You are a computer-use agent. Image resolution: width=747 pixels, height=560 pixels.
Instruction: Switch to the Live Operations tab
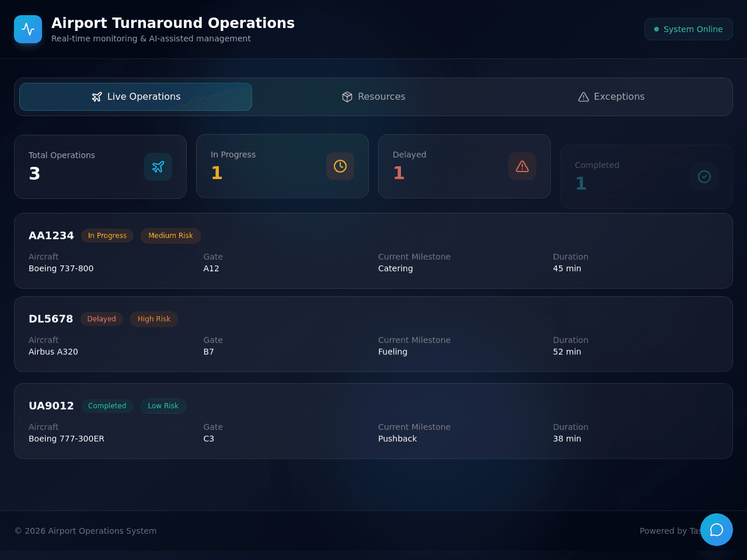tap(135, 97)
